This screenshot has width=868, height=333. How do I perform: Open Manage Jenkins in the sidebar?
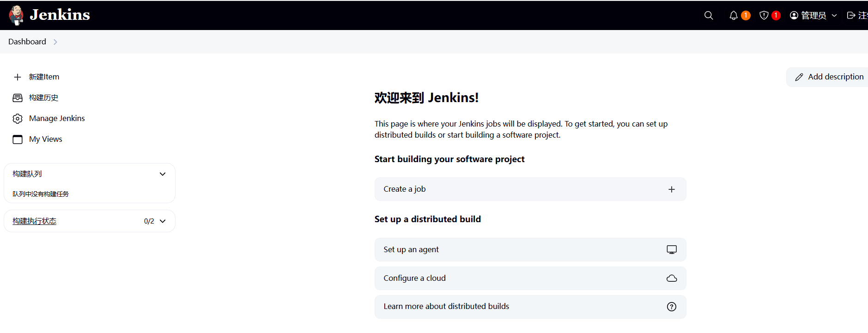click(57, 118)
